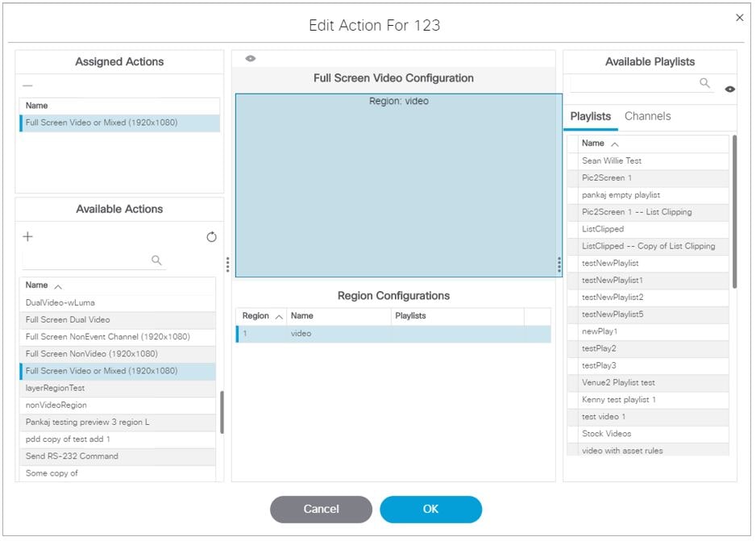Close the Edit Action For 123 dialog

pyautogui.click(x=739, y=17)
